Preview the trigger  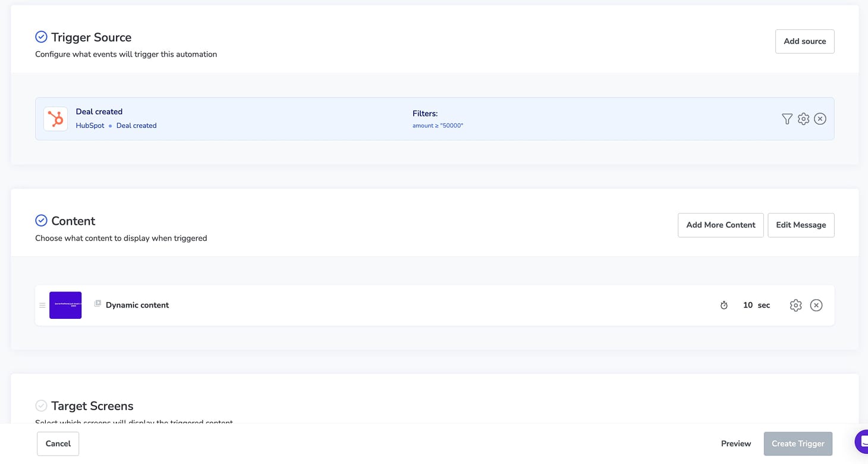click(735, 444)
